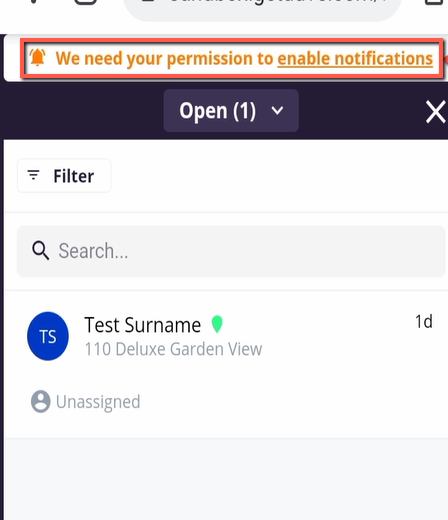The height and width of the screenshot is (520, 448).
Task: Click the magnifying glass search icon
Action: click(x=41, y=250)
